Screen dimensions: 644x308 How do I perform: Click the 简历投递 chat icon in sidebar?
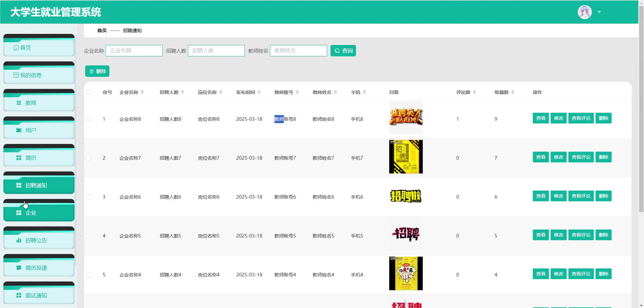[x=19, y=268]
